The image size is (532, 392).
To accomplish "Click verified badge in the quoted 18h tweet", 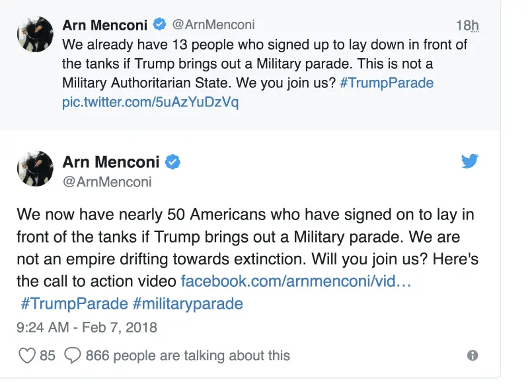I will [x=159, y=25].
